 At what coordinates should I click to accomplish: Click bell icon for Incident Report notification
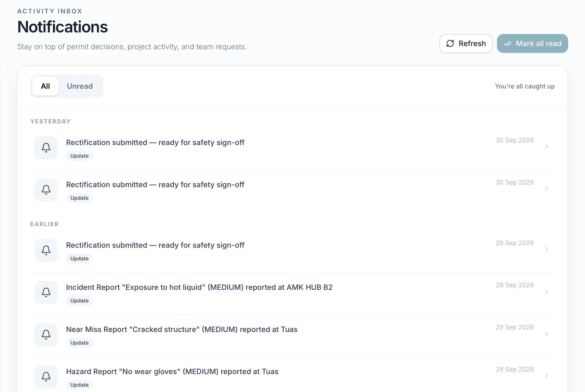click(x=46, y=292)
